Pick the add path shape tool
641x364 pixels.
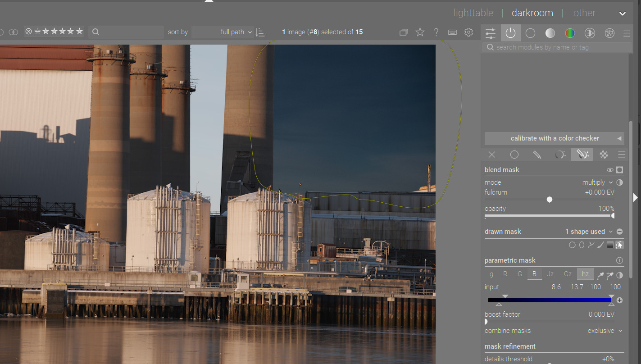(x=591, y=245)
